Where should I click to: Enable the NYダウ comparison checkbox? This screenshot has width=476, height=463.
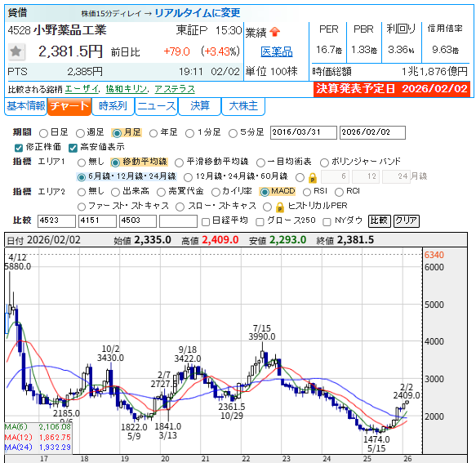(x=327, y=222)
